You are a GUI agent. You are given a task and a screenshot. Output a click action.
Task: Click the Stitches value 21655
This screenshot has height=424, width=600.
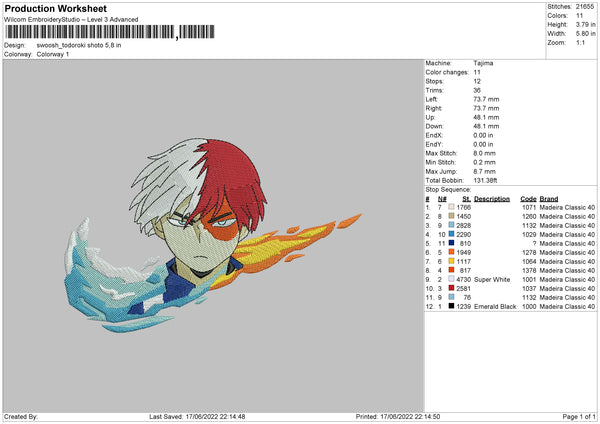tap(585, 7)
